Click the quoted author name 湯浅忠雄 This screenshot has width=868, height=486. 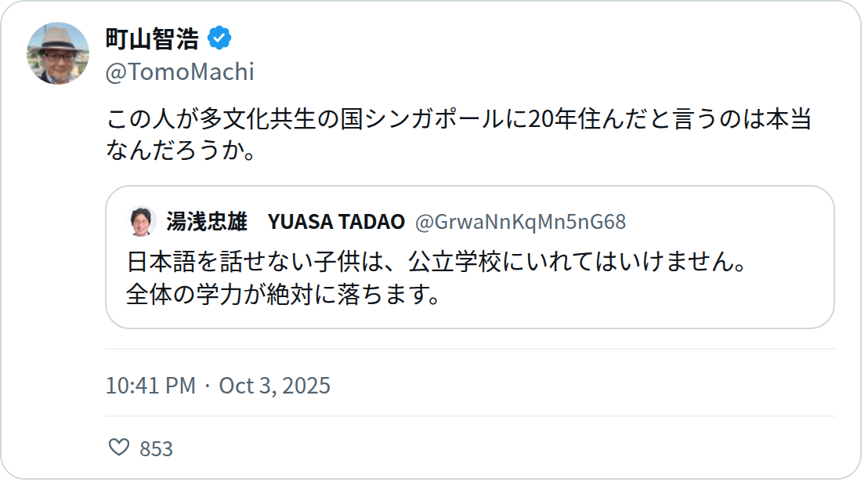[x=207, y=221]
